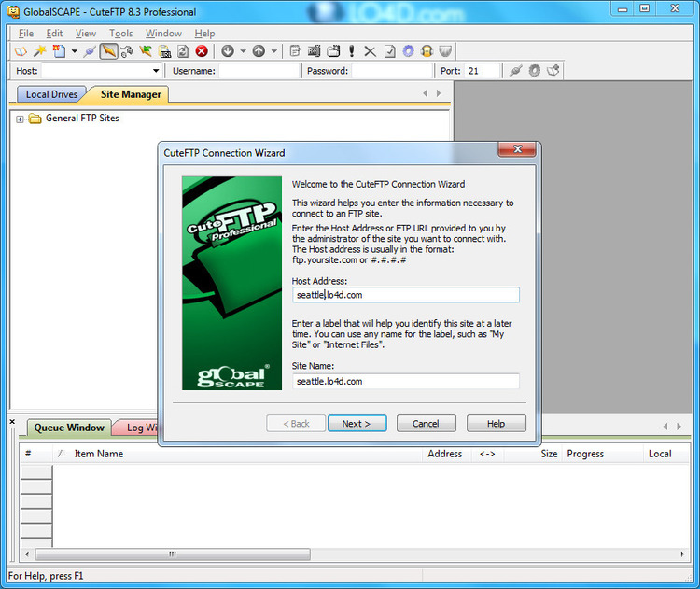
Task: Open the Download options dropdown arrow
Action: tap(243, 51)
